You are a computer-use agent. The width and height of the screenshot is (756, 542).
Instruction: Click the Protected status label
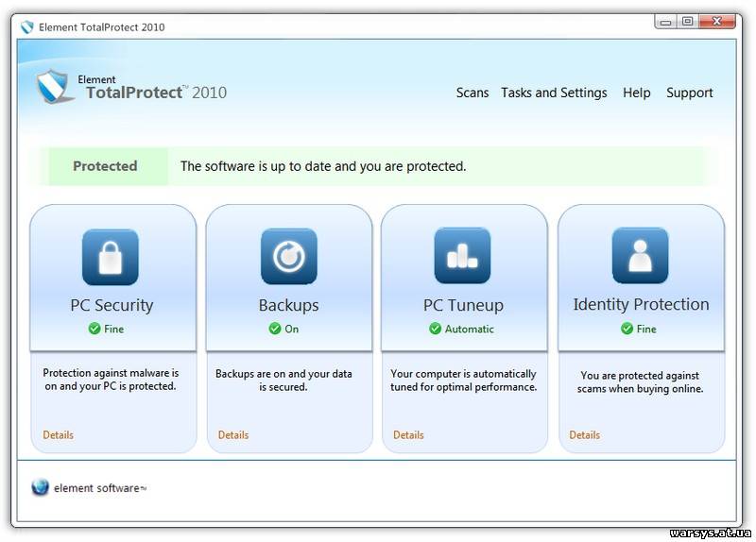click(105, 166)
